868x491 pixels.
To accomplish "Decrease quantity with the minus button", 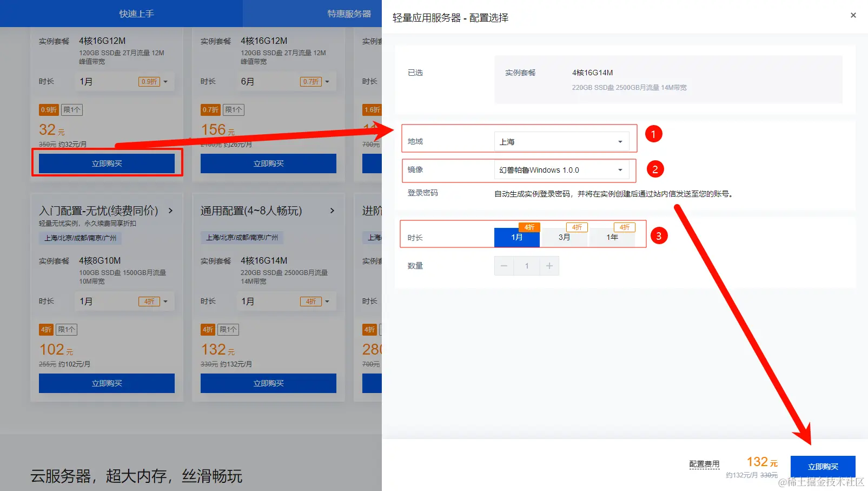I will coord(504,266).
